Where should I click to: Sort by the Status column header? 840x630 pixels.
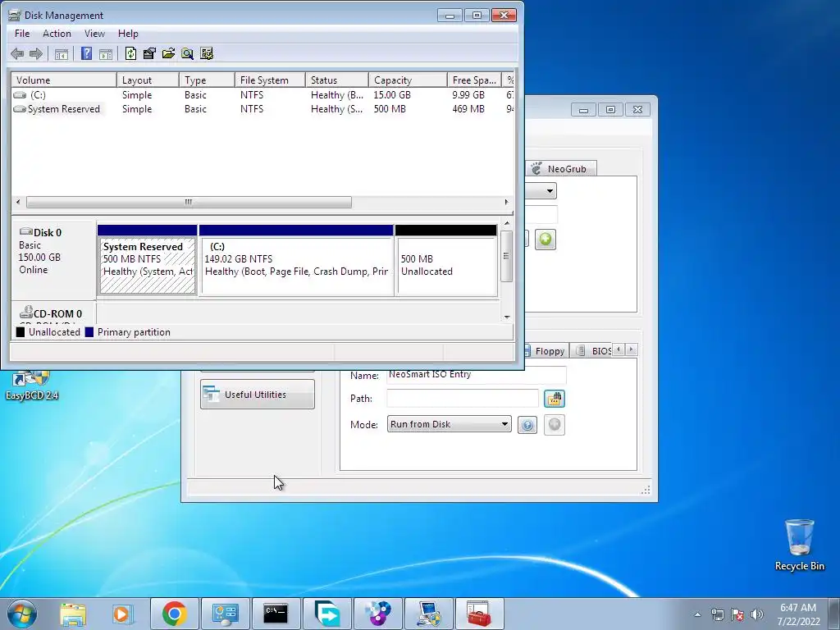(x=337, y=80)
